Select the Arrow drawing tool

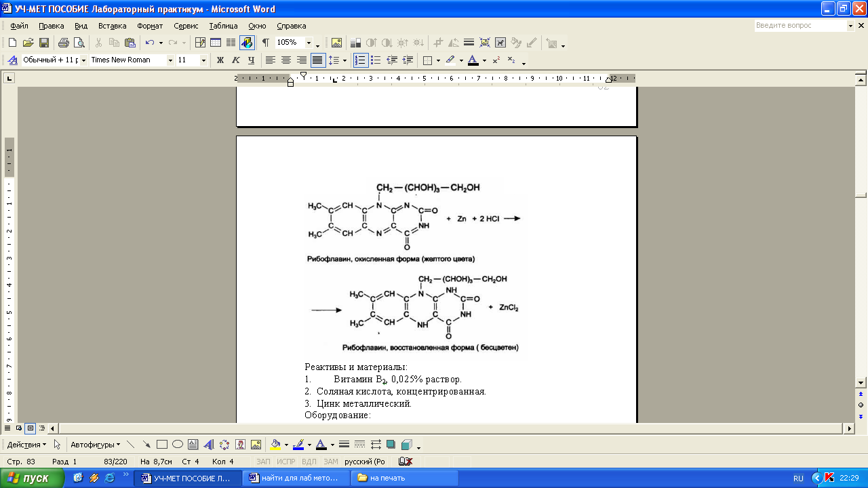tap(146, 445)
